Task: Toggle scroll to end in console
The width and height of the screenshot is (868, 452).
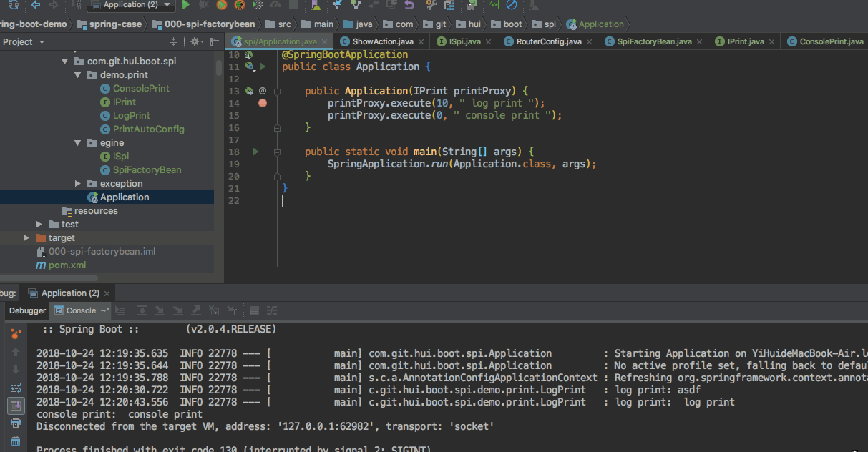Action: [16, 406]
